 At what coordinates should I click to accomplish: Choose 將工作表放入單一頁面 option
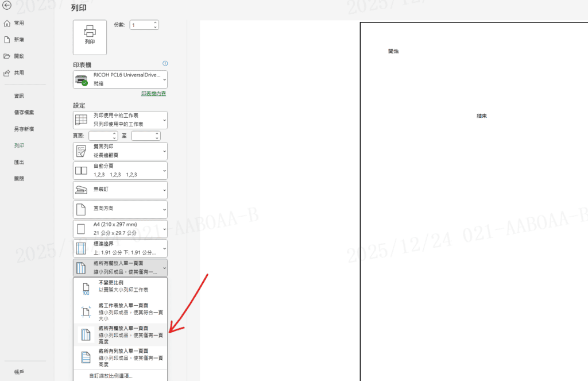pyautogui.click(x=121, y=311)
